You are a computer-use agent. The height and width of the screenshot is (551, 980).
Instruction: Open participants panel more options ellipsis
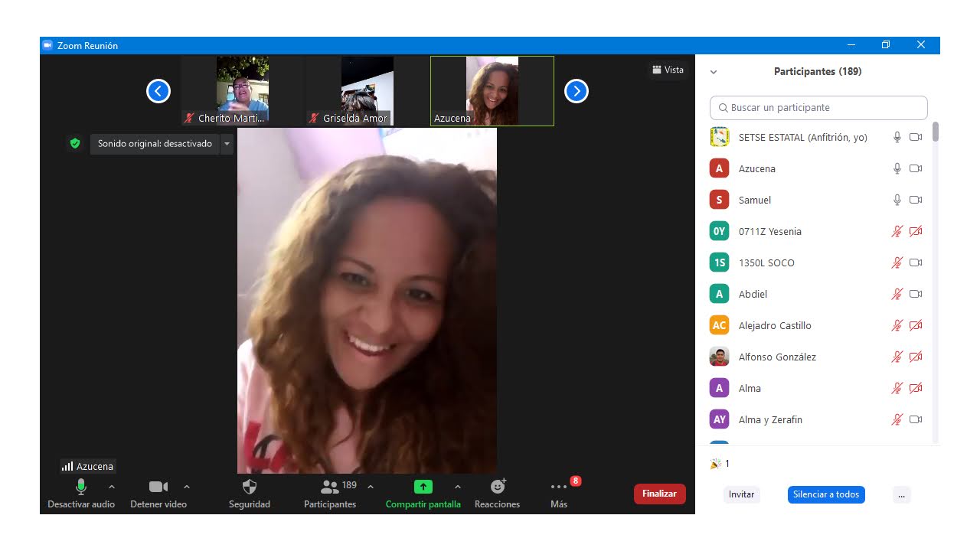click(901, 494)
